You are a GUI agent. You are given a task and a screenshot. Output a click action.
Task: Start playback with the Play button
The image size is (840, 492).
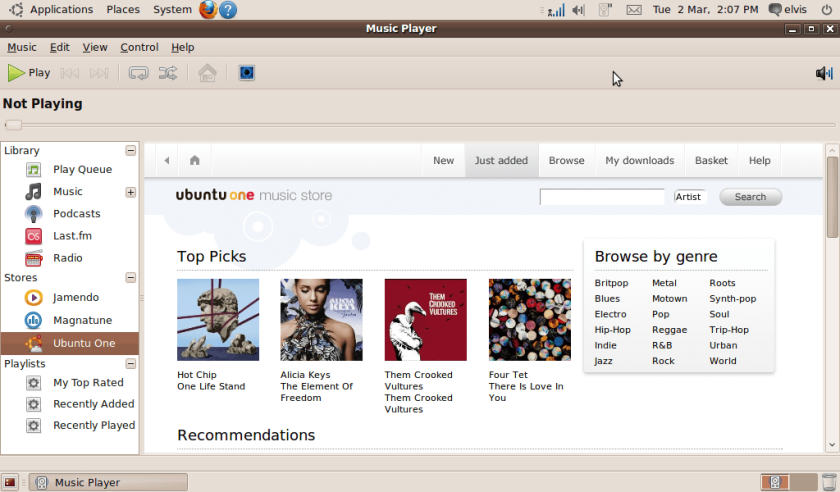(x=29, y=73)
